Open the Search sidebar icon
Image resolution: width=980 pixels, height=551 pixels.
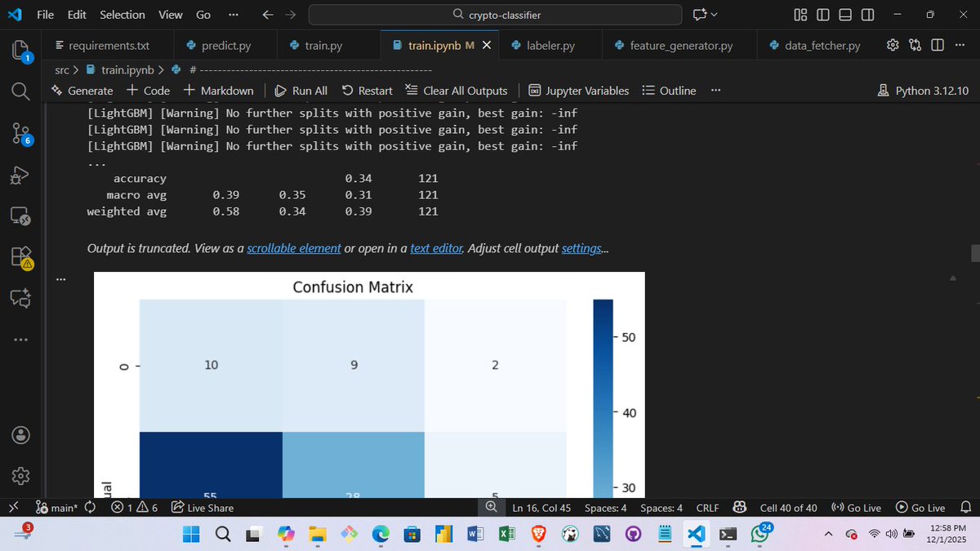click(x=19, y=91)
